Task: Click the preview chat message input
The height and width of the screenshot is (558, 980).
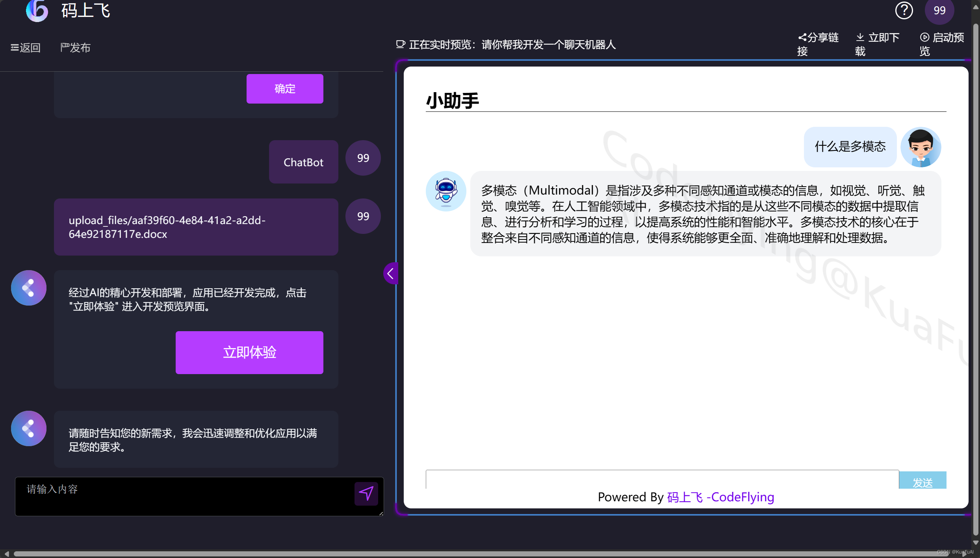Action: tap(662, 480)
